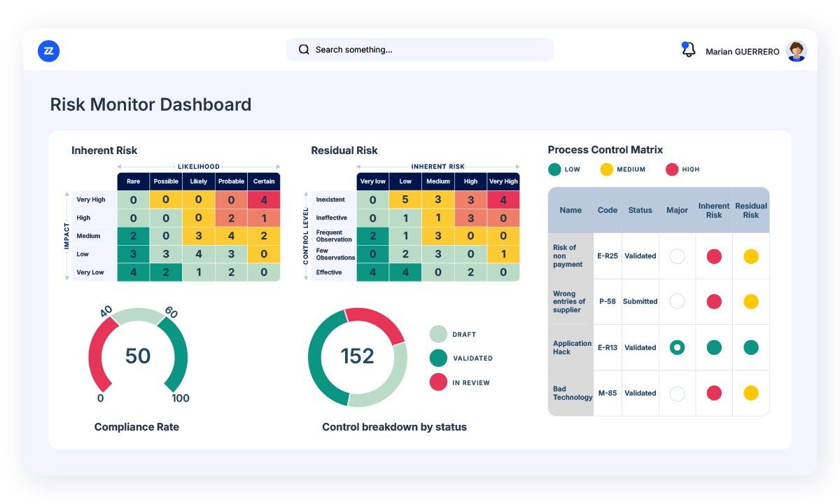Select Major radio for Bad Technology
The width and height of the screenshot is (840, 504).
pyautogui.click(x=677, y=393)
